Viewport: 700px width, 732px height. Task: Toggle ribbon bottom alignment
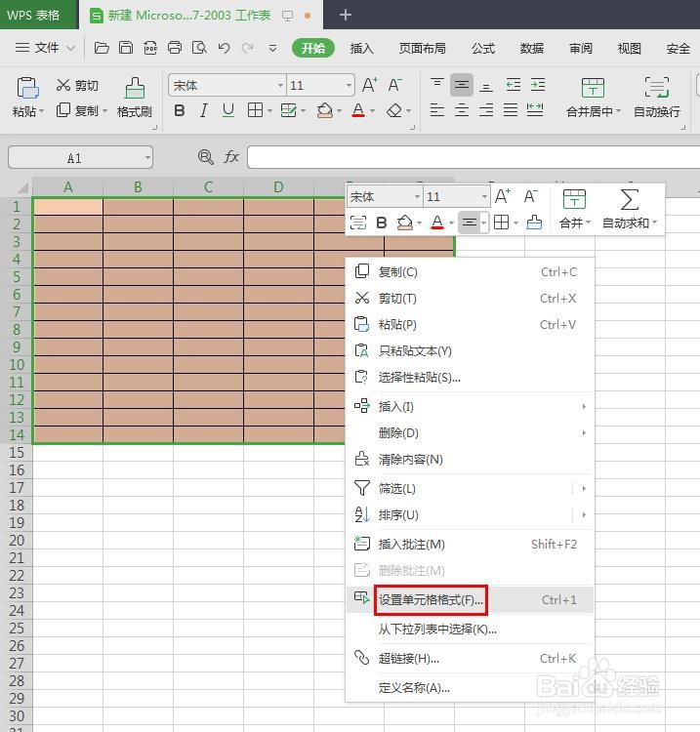click(486, 86)
